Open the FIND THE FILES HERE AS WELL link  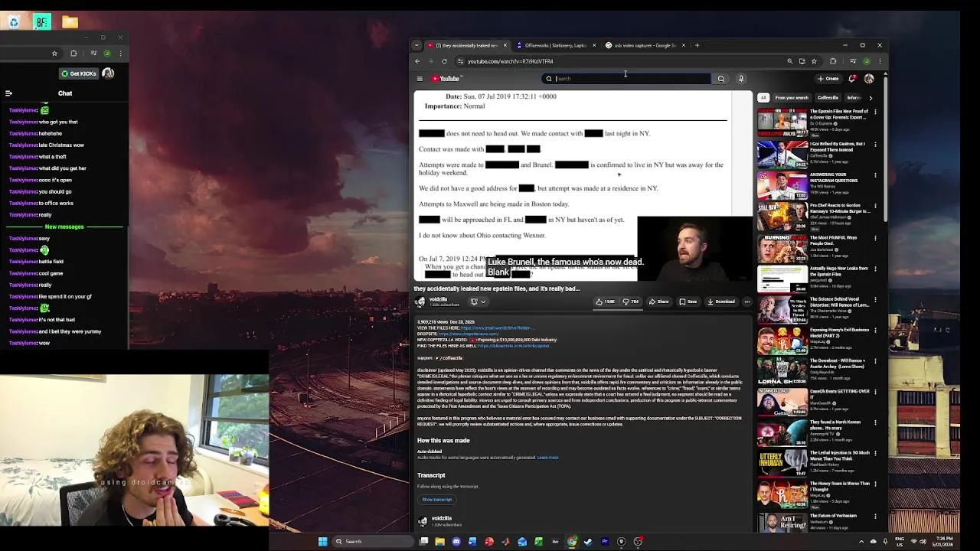pos(514,346)
